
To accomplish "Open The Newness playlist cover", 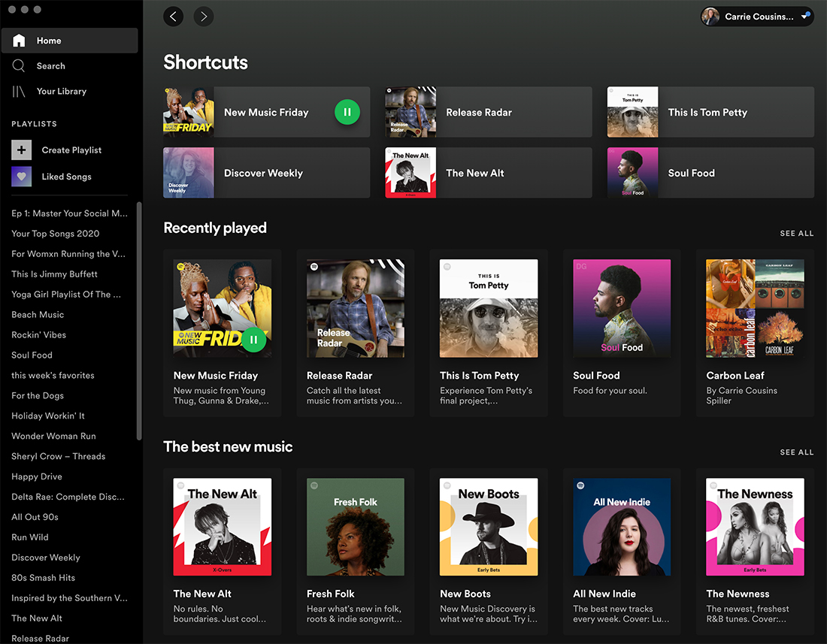I will pyautogui.click(x=756, y=527).
